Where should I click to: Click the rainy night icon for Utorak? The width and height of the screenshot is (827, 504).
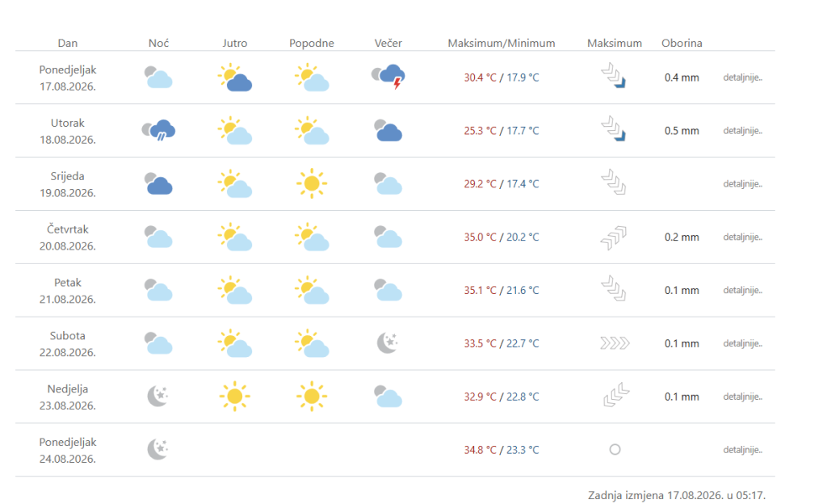click(x=159, y=130)
